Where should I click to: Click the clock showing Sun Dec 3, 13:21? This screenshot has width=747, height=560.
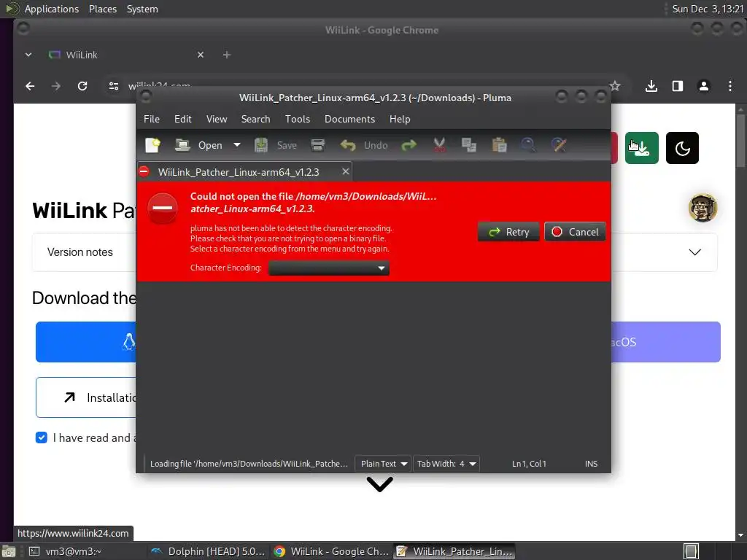[708, 9]
